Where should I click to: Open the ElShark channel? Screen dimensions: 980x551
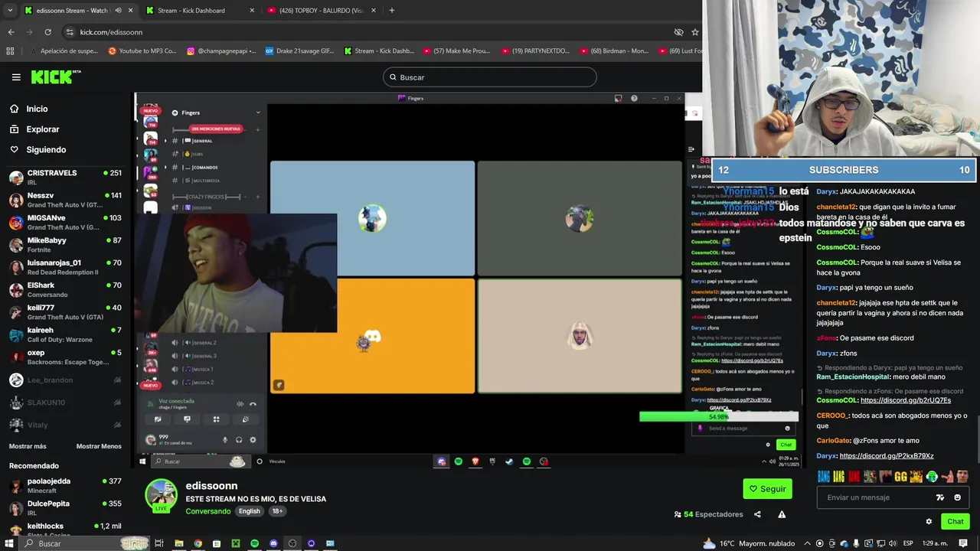pos(65,289)
